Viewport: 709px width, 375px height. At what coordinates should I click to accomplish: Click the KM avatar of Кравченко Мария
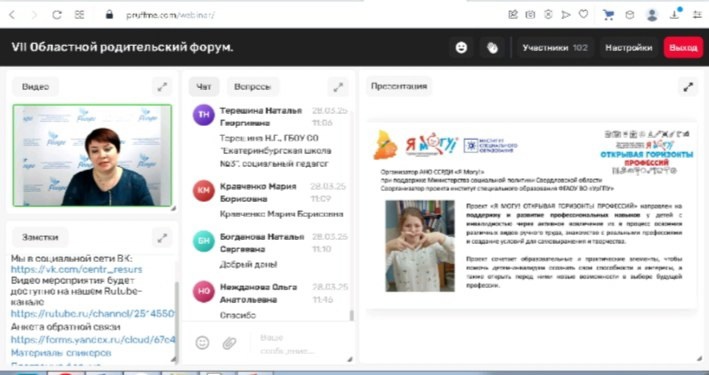tap(204, 191)
